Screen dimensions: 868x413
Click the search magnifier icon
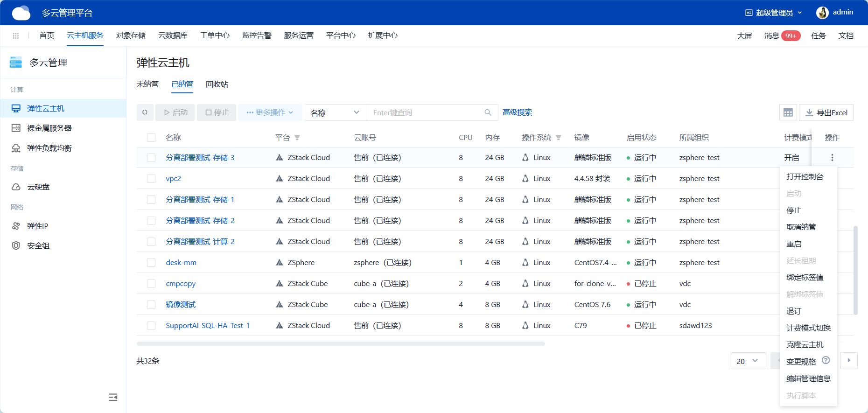click(x=488, y=112)
